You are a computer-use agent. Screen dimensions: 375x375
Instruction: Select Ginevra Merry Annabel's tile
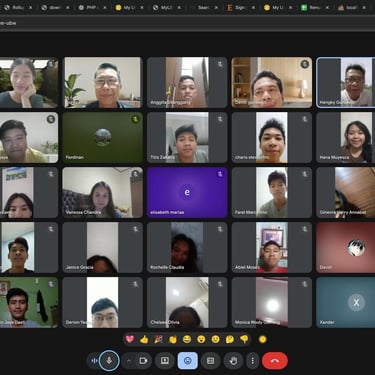[346, 192]
